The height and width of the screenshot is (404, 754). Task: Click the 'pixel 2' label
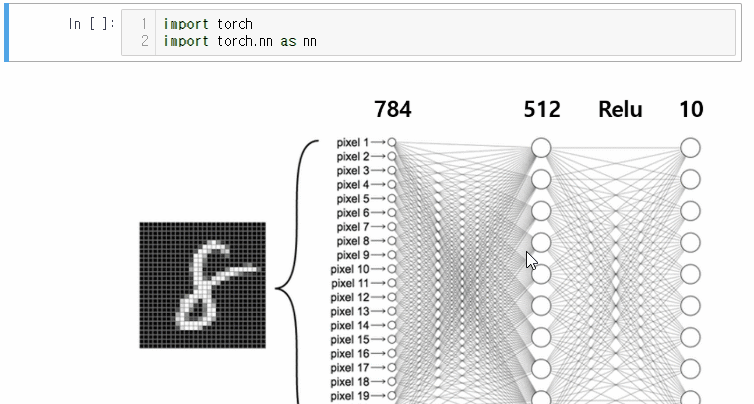coord(352,156)
